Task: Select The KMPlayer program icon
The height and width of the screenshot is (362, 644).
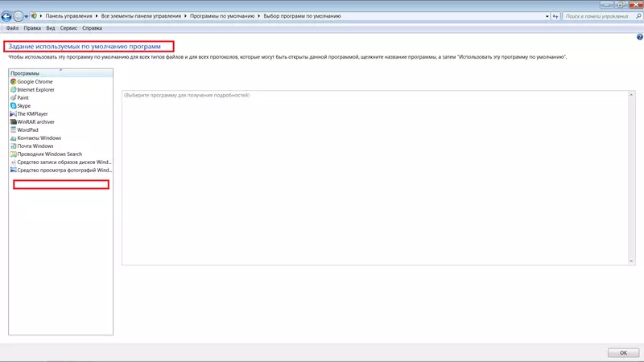Action: tap(13, 113)
